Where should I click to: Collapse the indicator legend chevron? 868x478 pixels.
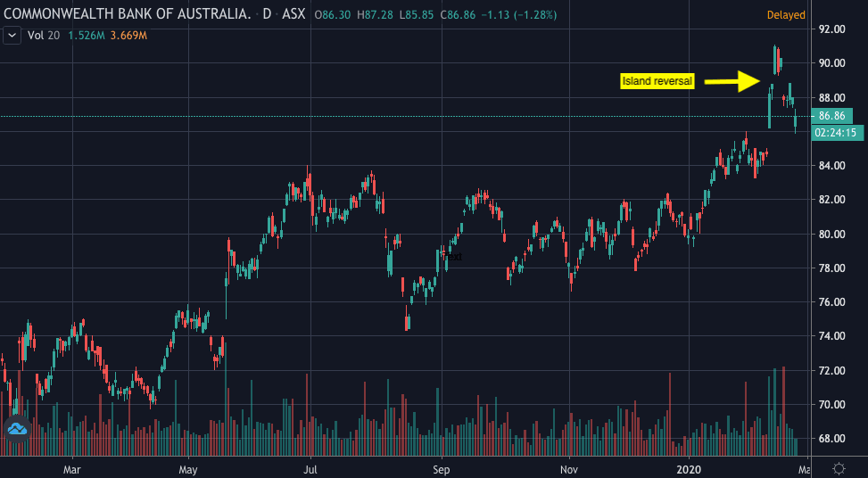coord(12,35)
